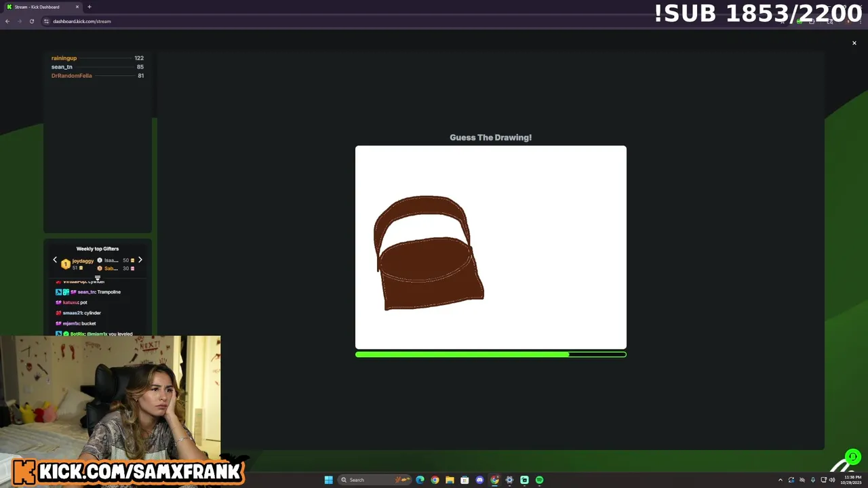
Task: Show previous weekly top gifters
Action: click(x=55, y=260)
